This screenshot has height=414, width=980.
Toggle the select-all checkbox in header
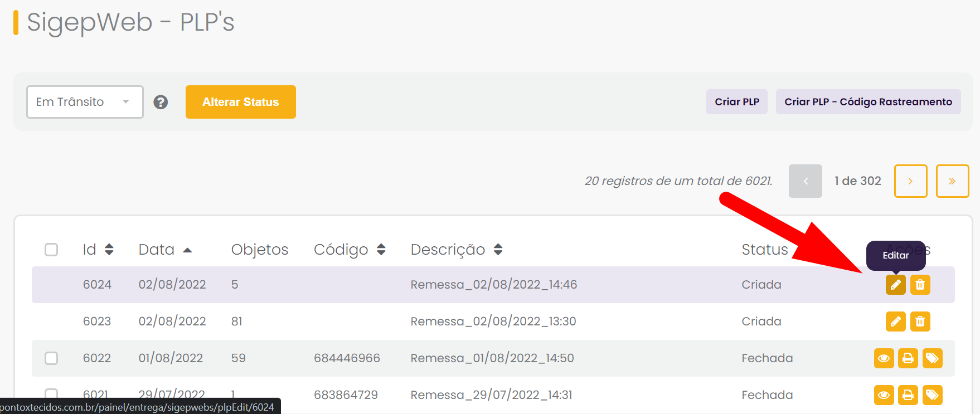(51, 250)
